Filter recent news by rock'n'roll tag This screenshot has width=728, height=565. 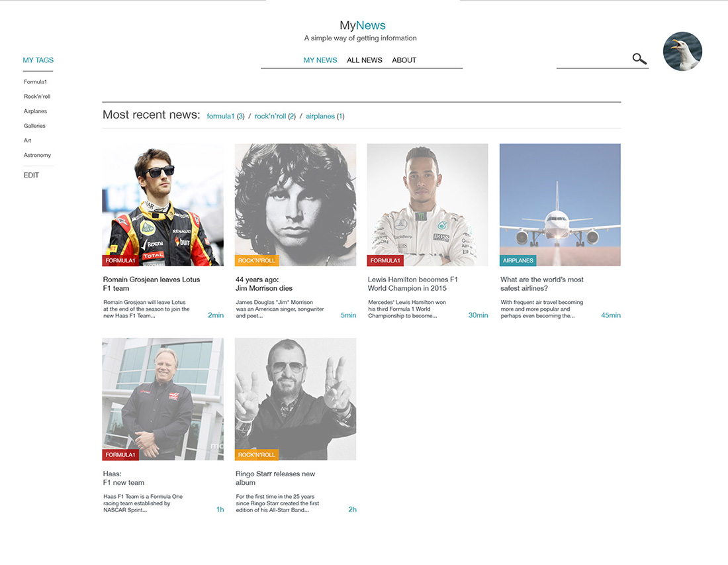270,117
